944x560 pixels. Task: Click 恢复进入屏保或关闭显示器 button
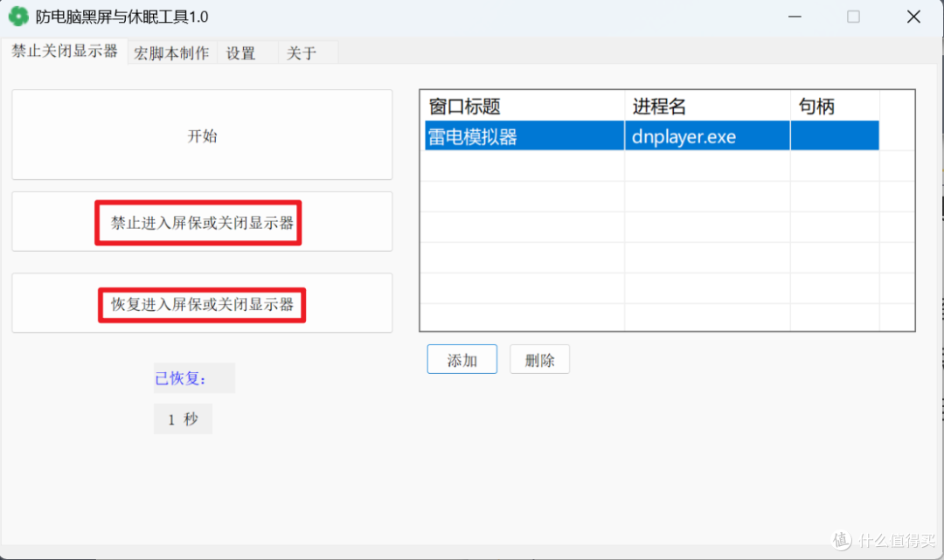(202, 303)
